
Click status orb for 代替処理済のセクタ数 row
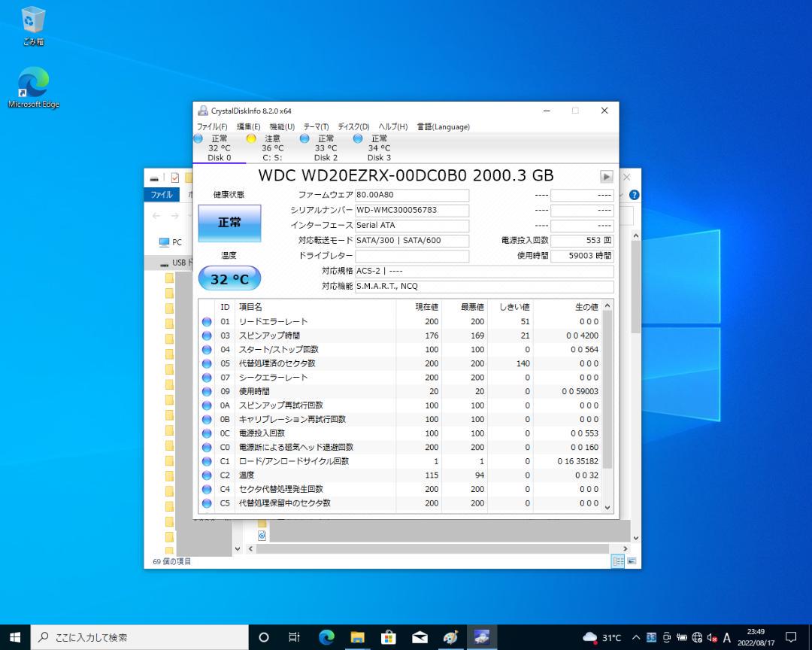coord(208,364)
